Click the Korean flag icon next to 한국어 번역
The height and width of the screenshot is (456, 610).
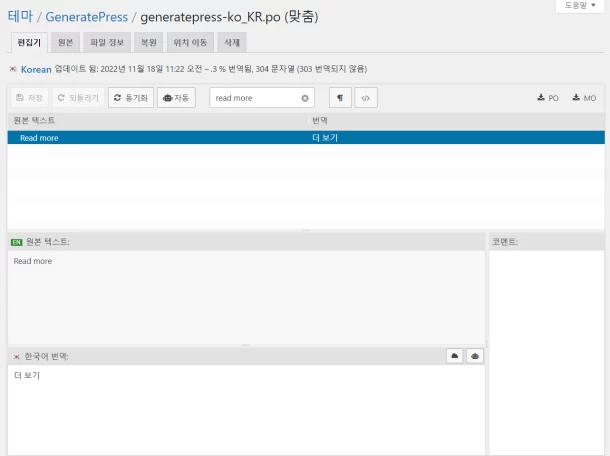16,357
